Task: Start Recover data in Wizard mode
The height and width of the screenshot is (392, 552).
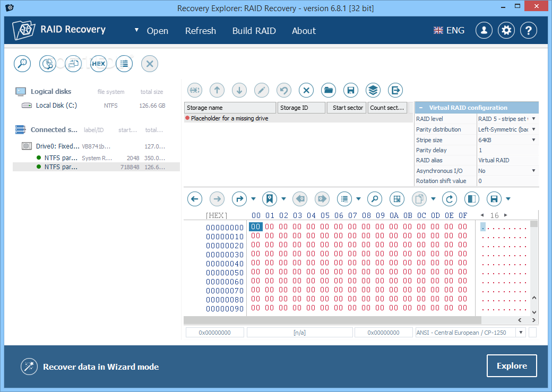Action: point(90,367)
